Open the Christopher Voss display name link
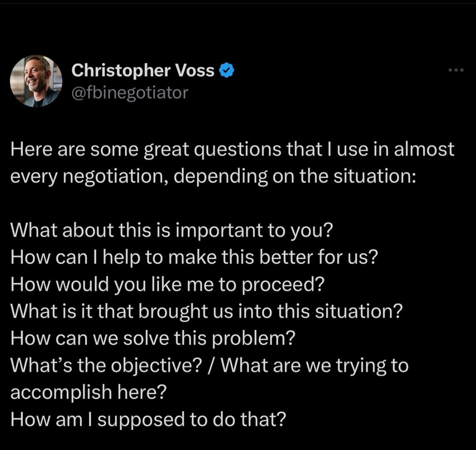This screenshot has width=476, height=450. tap(143, 70)
